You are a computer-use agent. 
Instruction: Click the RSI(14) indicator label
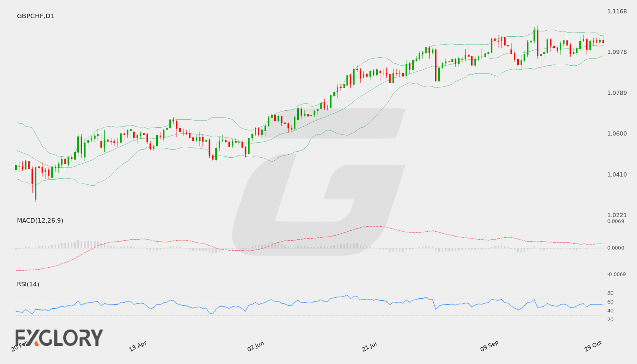click(28, 284)
